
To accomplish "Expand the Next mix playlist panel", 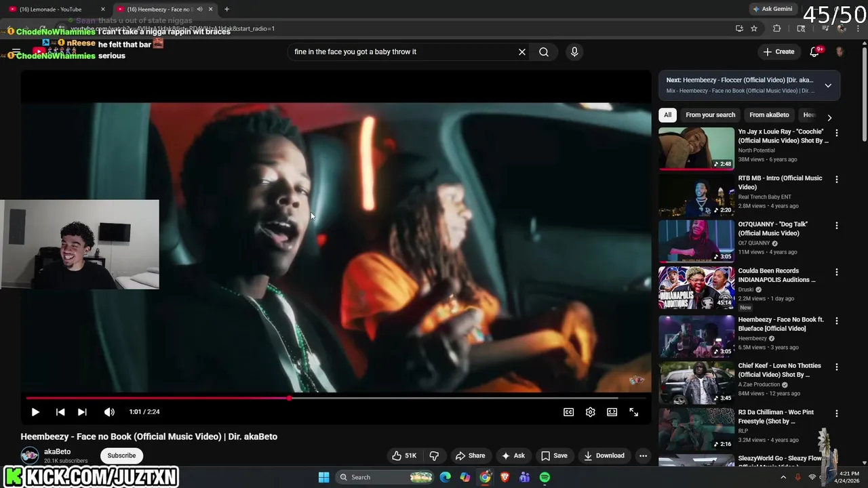I will [828, 85].
